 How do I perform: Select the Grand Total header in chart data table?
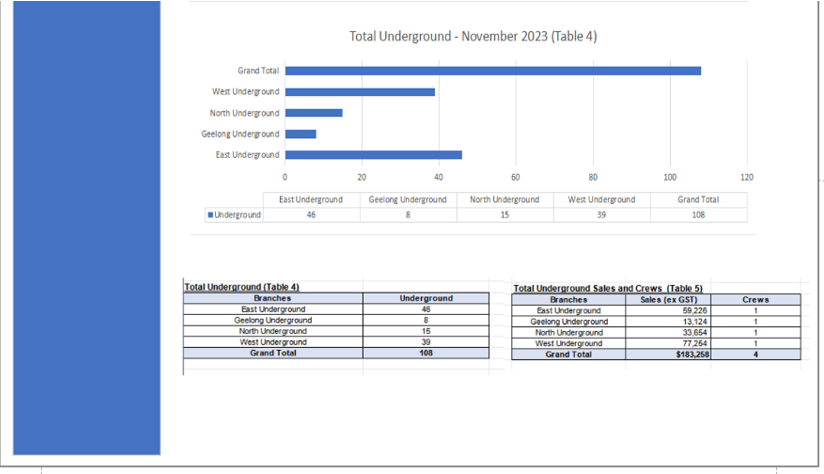point(697,199)
